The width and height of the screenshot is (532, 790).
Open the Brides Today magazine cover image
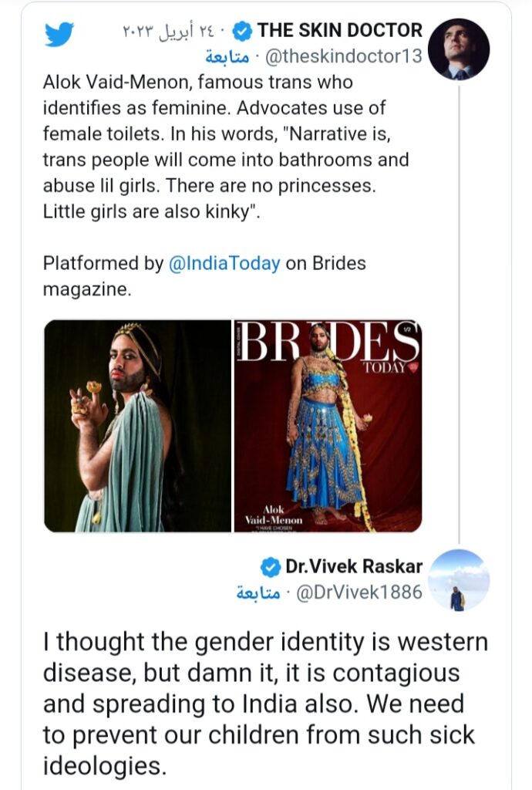pyautogui.click(x=328, y=426)
